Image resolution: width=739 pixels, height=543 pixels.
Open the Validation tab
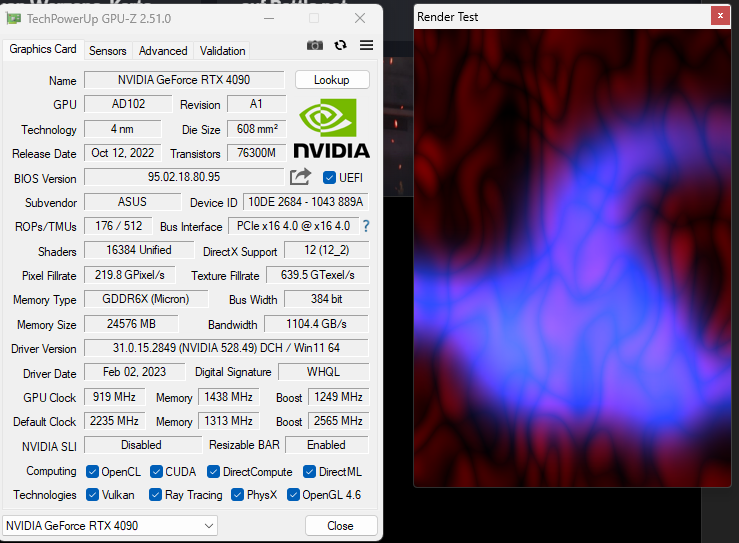pyautogui.click(x=222, y=51)
